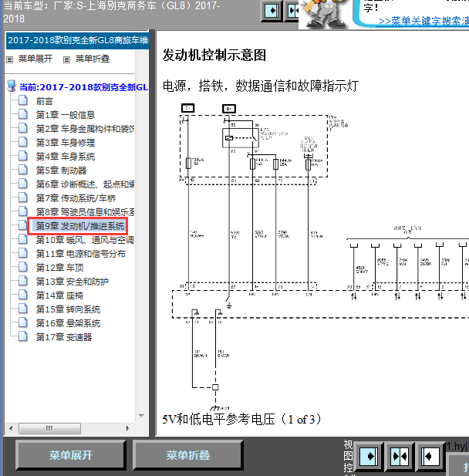
Task: Click the page icon beside 第5章
Action: pos(23,170)
